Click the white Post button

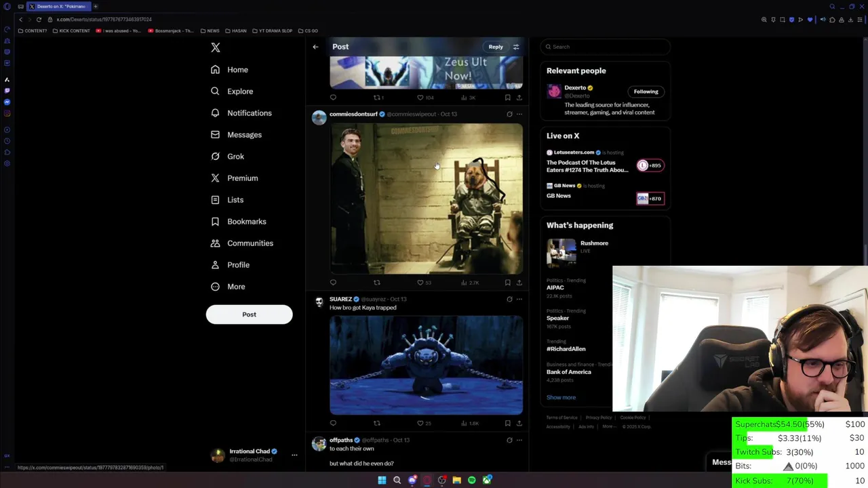pos(249,314)
